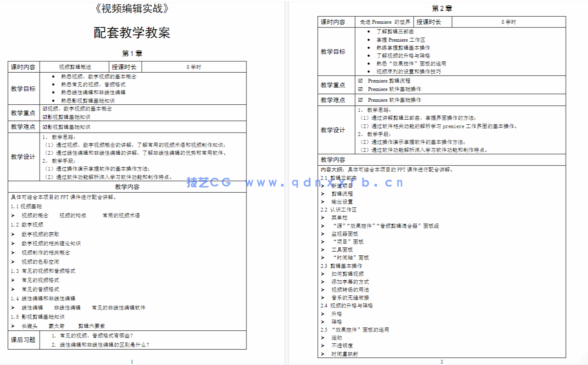This screenshot has height=365, width=588.
Task: Click the arrow icon before "运动"
Action: click(x=322, y=337)
